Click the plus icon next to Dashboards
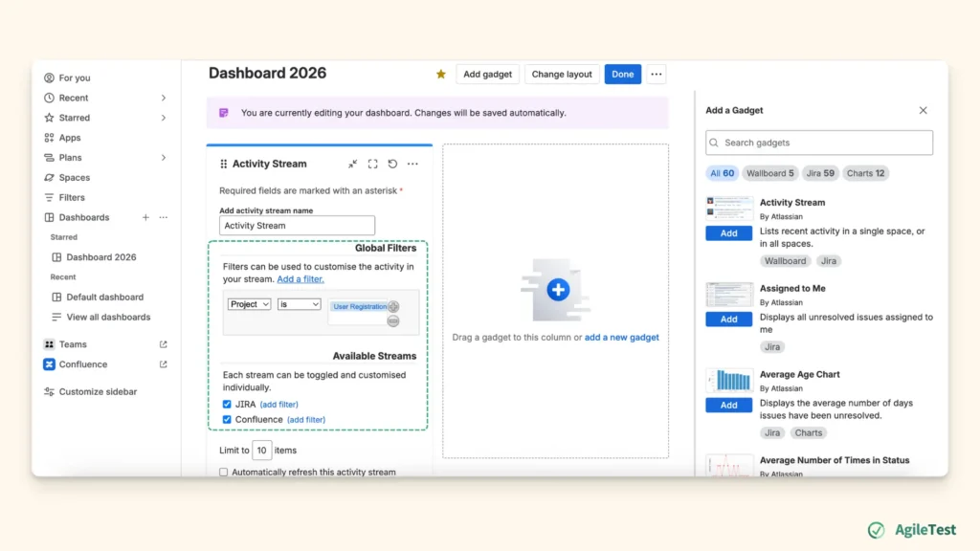 [145, 217]
